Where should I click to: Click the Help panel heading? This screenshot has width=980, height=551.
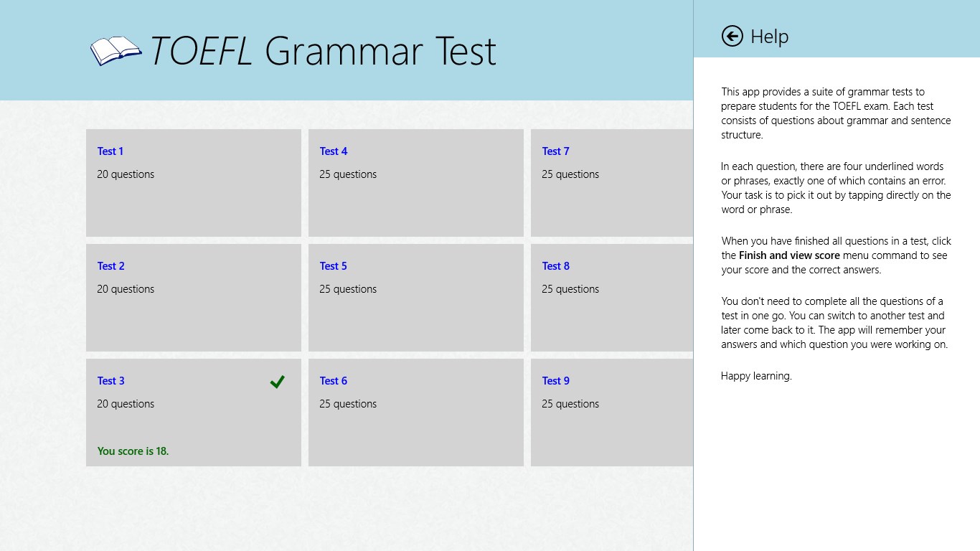769,37
